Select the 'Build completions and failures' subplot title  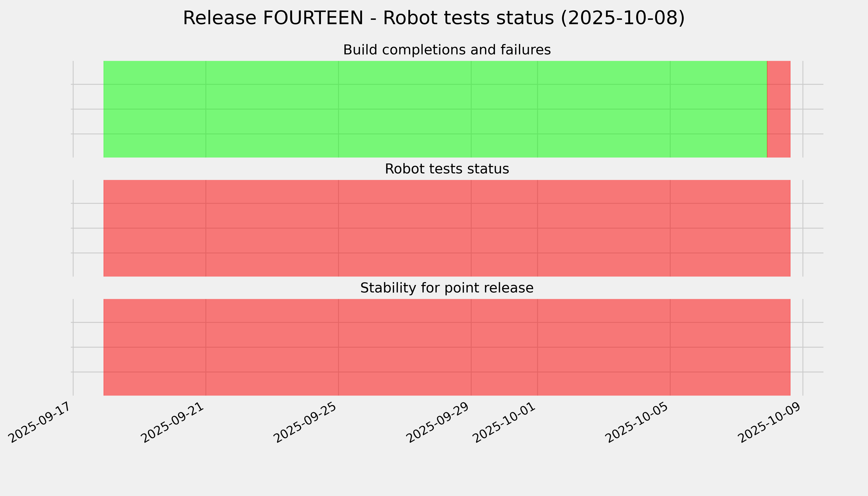pos(447,50)
